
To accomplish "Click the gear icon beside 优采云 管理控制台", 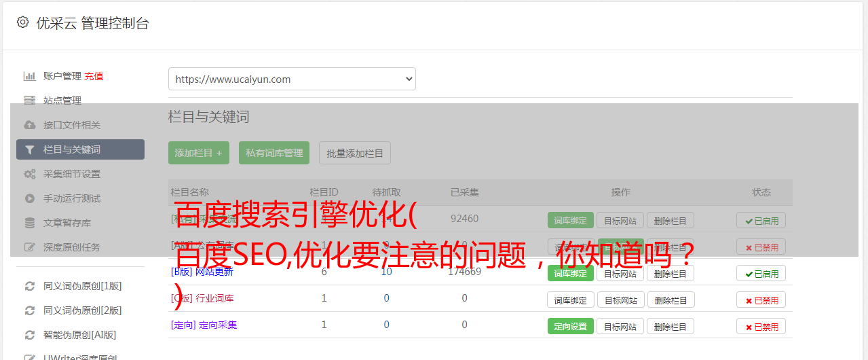I will pos(22,22).
